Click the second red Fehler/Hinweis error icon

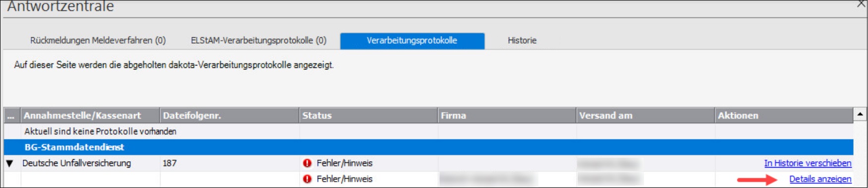click(307, 179)
